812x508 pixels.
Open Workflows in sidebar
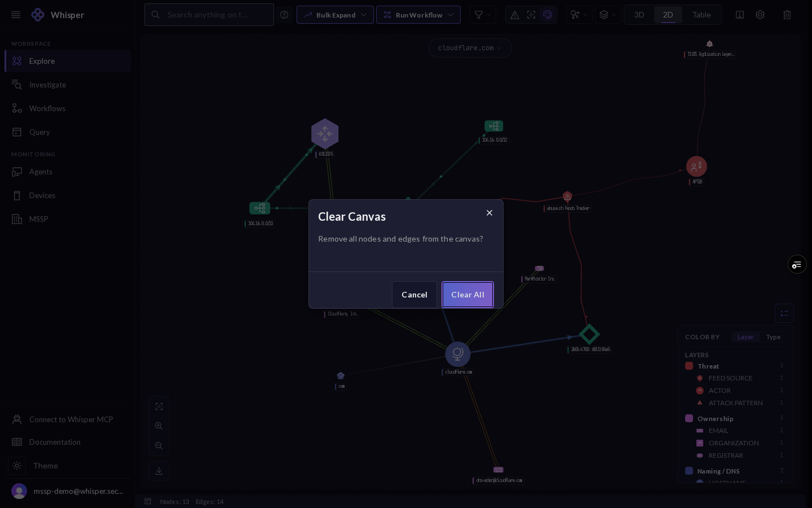tap(68, 108)
